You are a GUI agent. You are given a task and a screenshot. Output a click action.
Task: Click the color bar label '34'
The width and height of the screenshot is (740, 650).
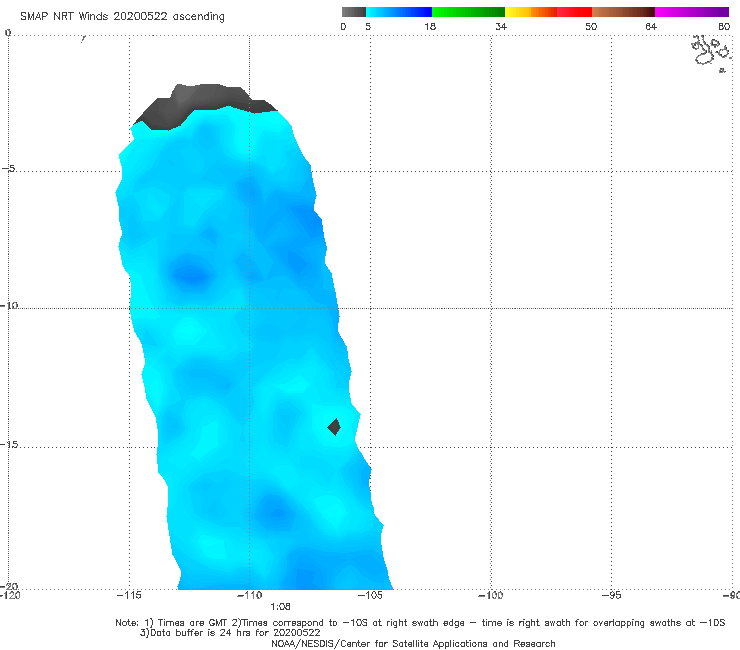pyautogui.click(x=501, y=26)
